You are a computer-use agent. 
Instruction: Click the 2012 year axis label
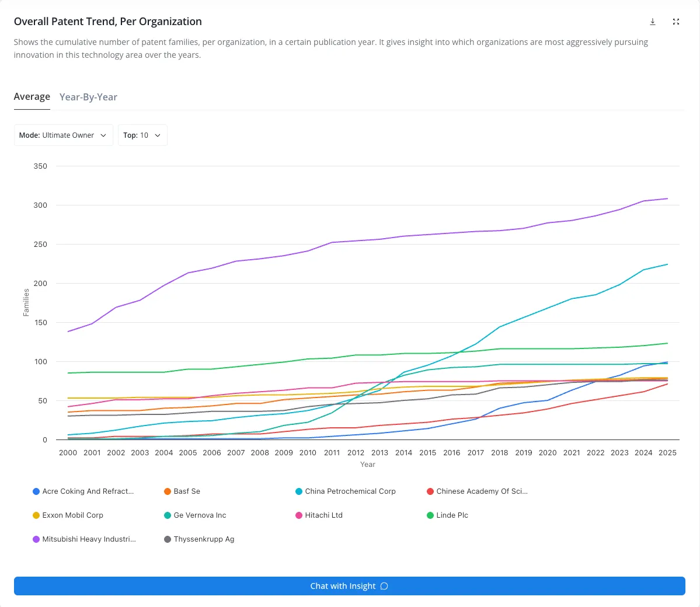tap(356, 452)
